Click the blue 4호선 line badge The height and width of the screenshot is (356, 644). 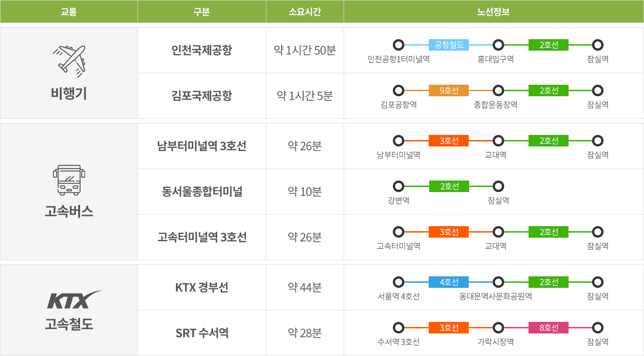[x=448, y=282]
